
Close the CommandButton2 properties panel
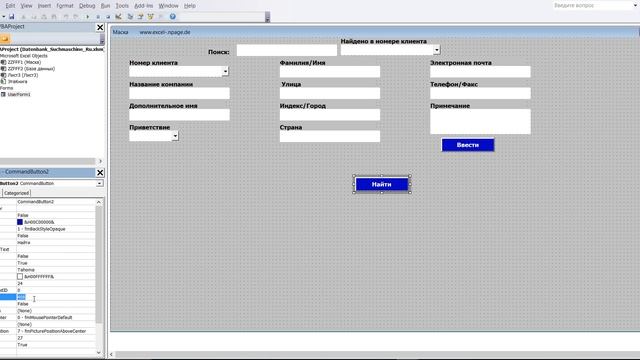point(100,172)
